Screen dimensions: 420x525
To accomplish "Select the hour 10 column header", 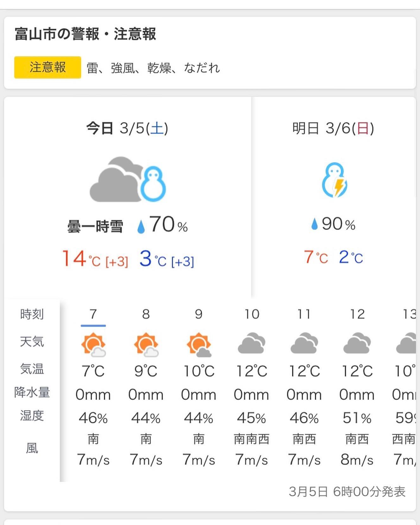I will 252,314.
